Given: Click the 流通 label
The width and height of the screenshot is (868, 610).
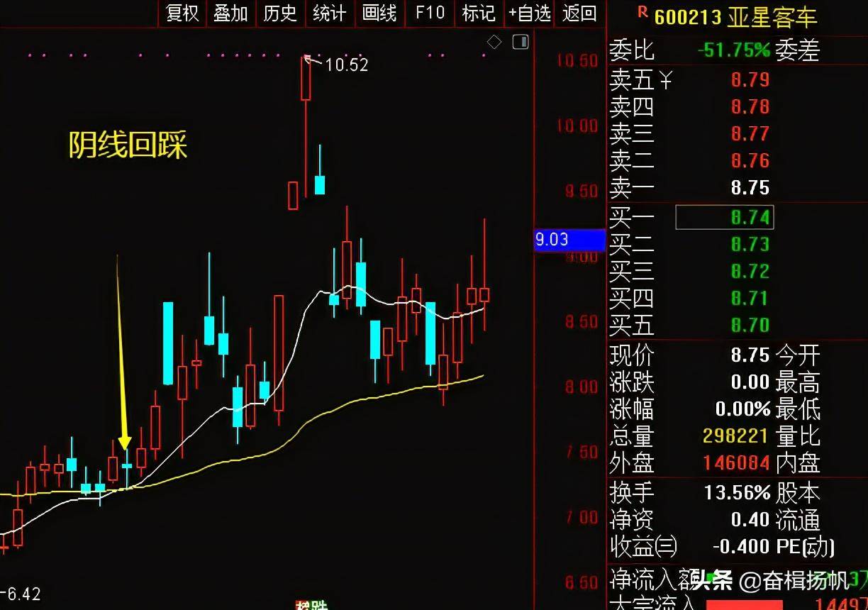Looking at the screenshot, I should pos(798,519).
